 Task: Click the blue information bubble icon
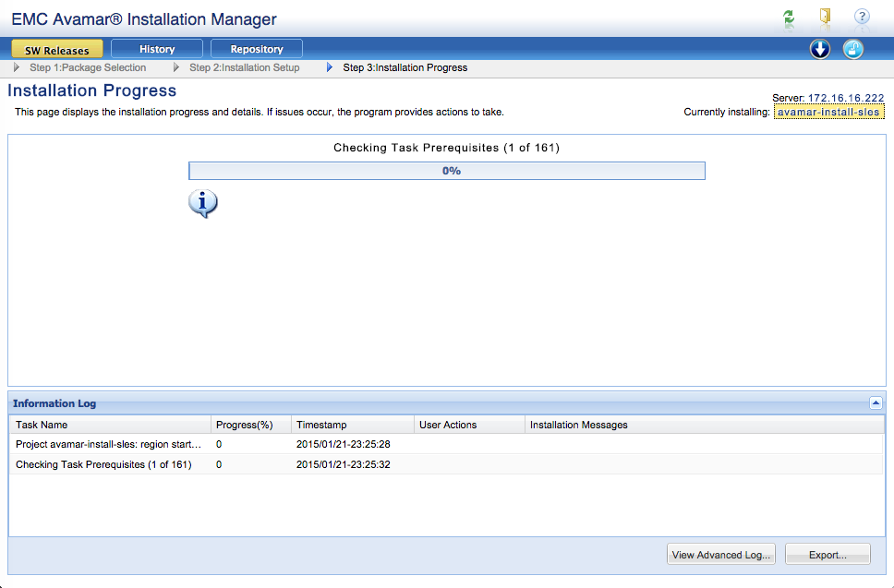(x=202, y=203)
